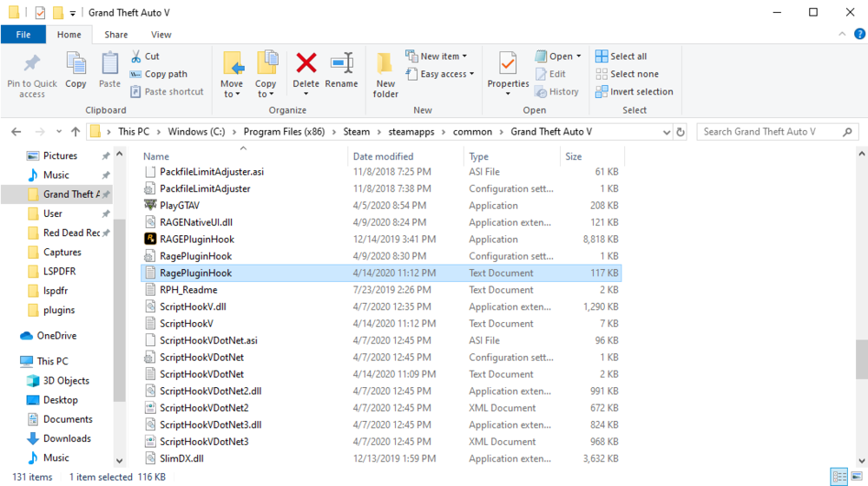Switch to Large icons view

coord(857,476)
